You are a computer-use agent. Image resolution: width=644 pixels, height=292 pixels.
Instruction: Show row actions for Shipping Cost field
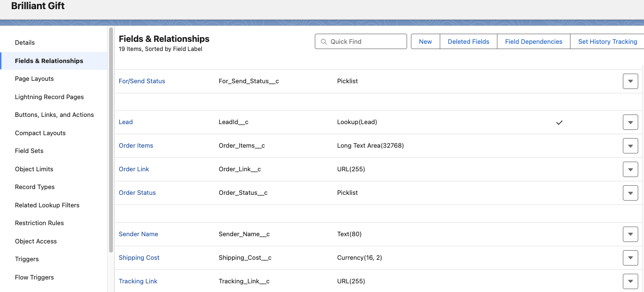(630, 258)
